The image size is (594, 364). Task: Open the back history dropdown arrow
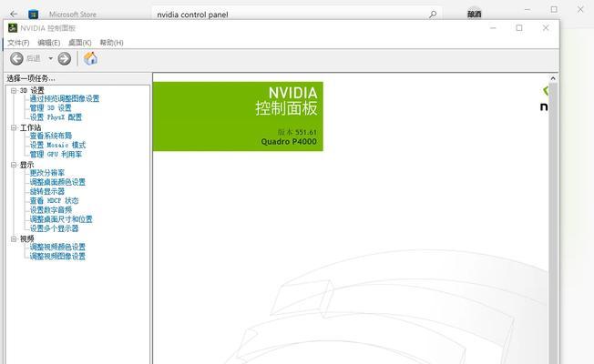tap(50, 58)
